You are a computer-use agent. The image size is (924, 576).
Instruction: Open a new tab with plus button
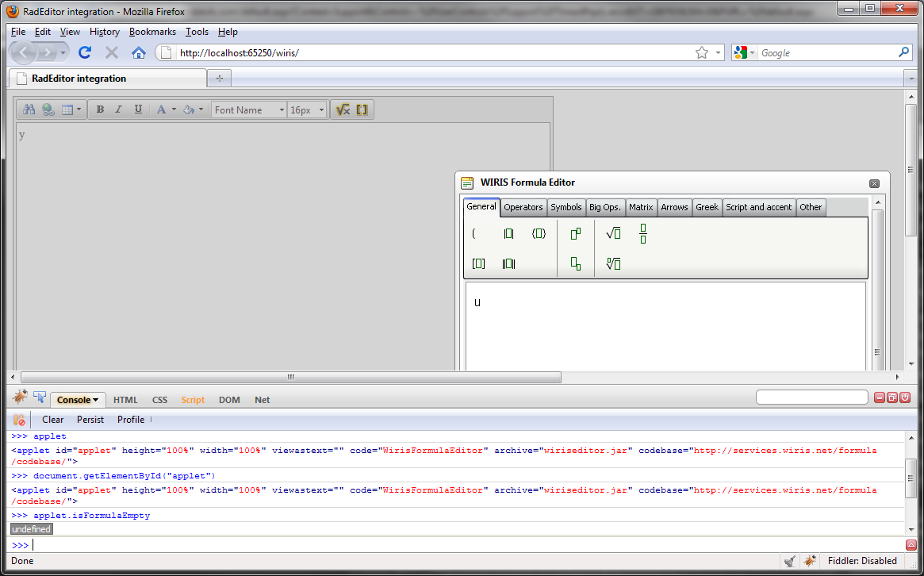219,78
